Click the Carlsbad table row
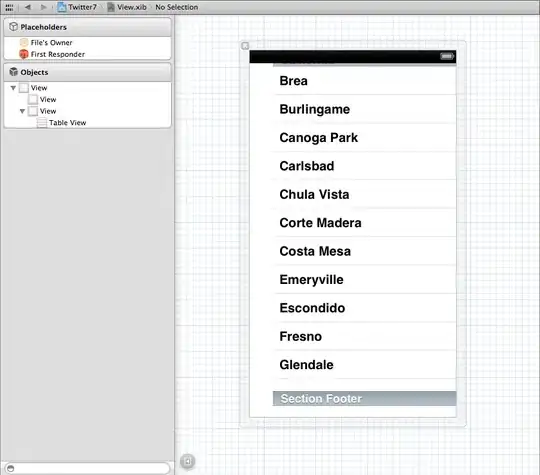 (x=364, y=166)
